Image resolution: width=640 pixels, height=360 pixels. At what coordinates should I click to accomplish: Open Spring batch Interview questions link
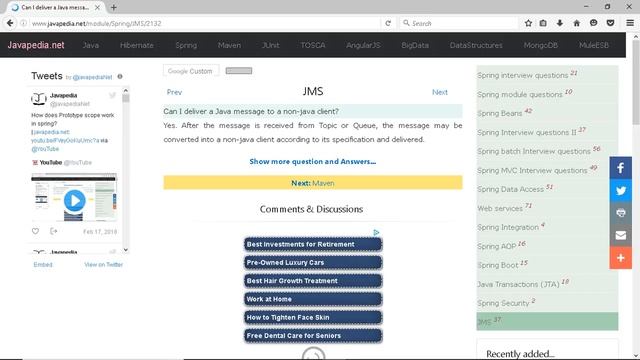pyautogui.click(x=534, y=151)
